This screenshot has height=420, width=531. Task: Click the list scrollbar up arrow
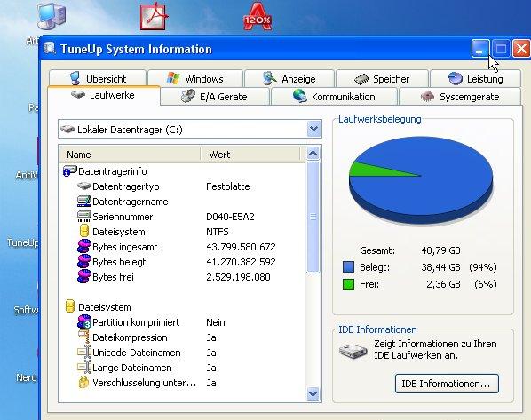(x=313, y=154)
